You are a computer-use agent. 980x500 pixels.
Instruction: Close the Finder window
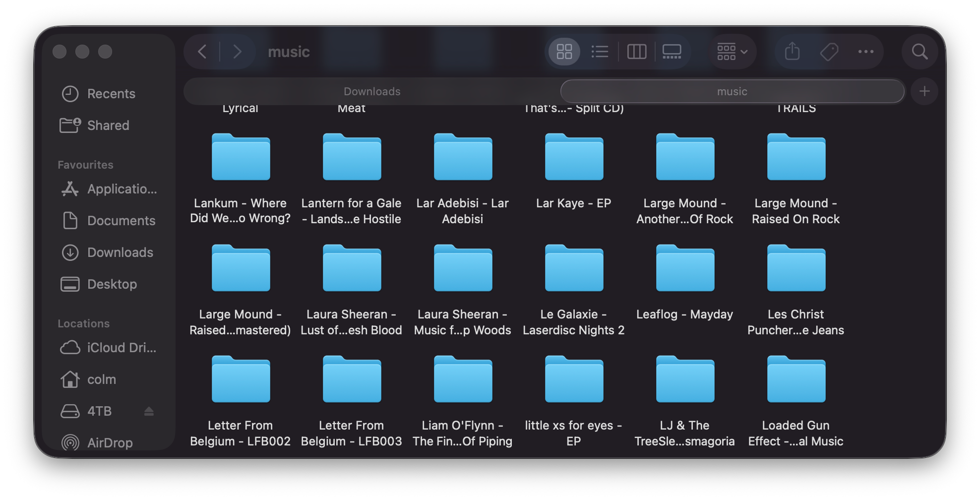(60, 52)
